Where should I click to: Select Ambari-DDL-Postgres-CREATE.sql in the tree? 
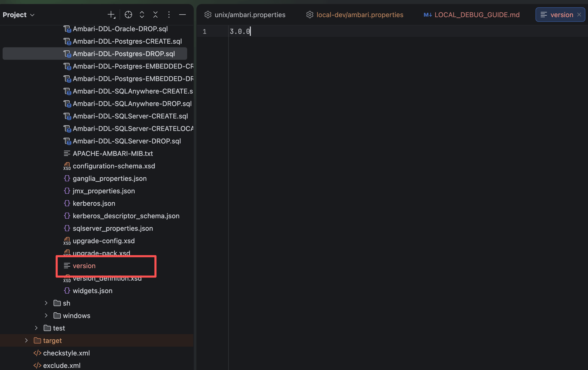point(127,41)
